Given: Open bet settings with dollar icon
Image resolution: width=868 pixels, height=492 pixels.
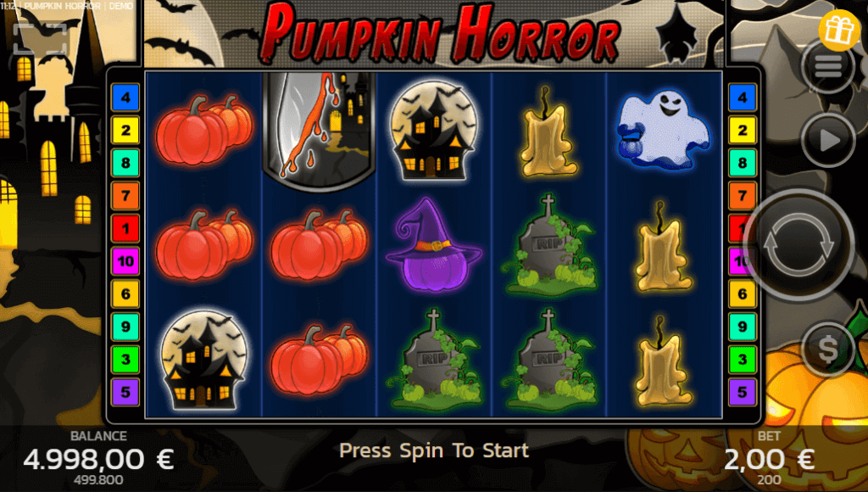Looking at the screenshot, I should tap(828, 349).
